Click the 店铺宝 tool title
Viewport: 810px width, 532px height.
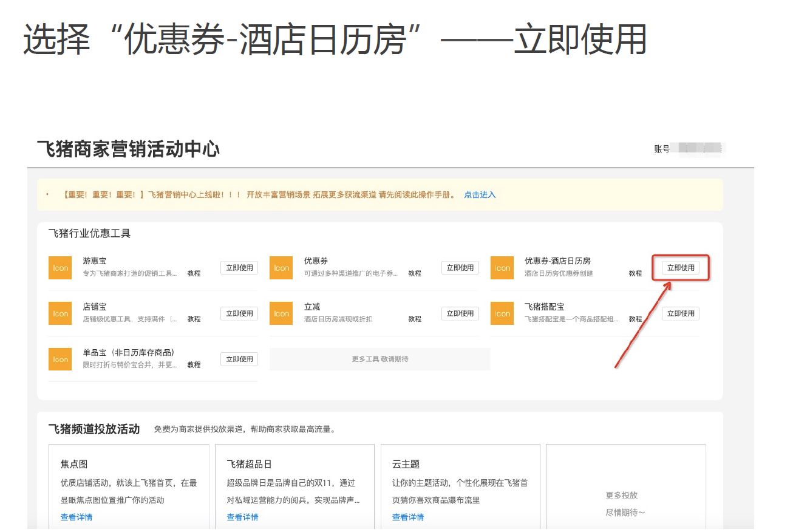tap(95, 307)
